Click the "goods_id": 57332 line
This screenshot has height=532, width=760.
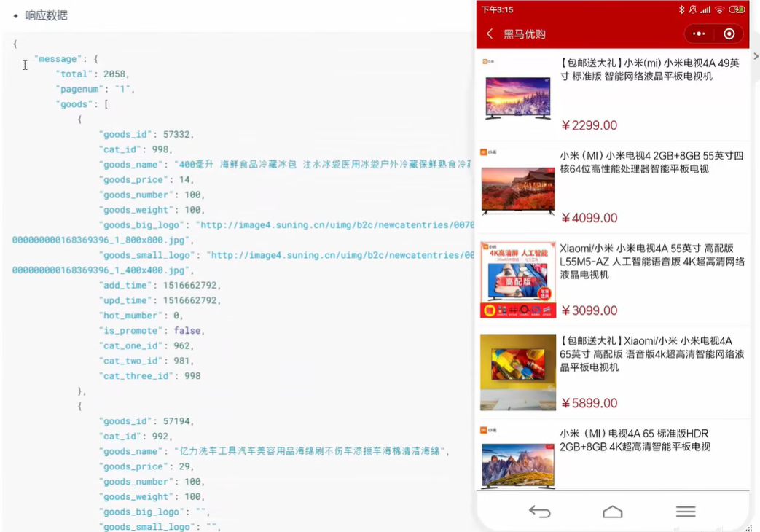[x=146, y=134]
